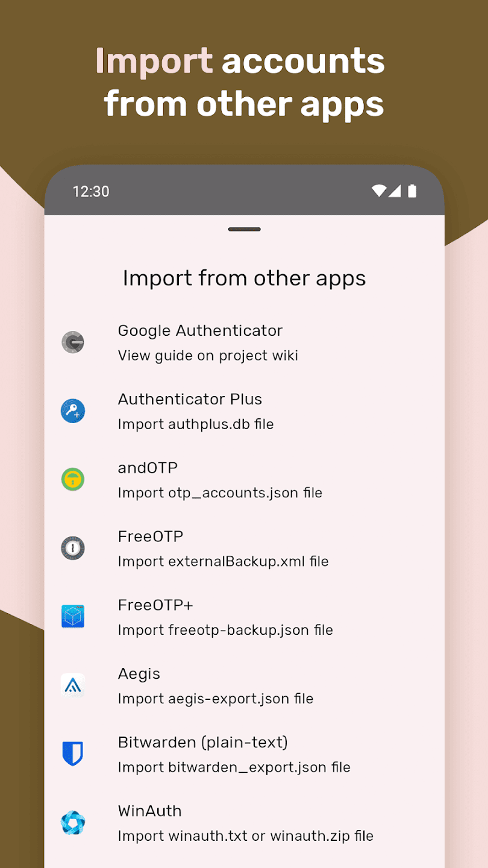Select Authenticator Plus from the list
The width and height of the screenshot is (488, 868).
click(190, 399)
